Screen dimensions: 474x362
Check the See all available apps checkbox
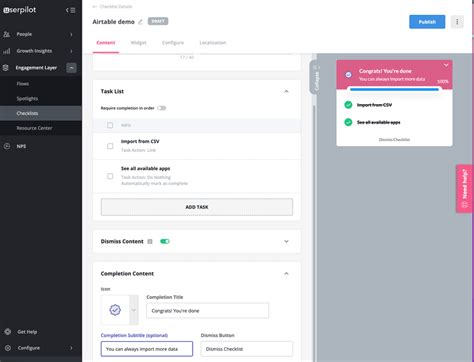pos(110,176)
